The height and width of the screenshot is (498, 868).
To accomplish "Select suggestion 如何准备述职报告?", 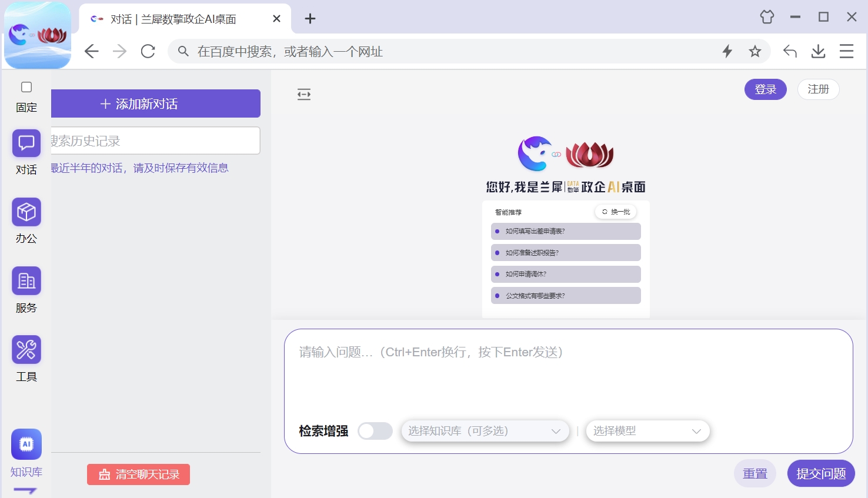I will pos(566,253).
